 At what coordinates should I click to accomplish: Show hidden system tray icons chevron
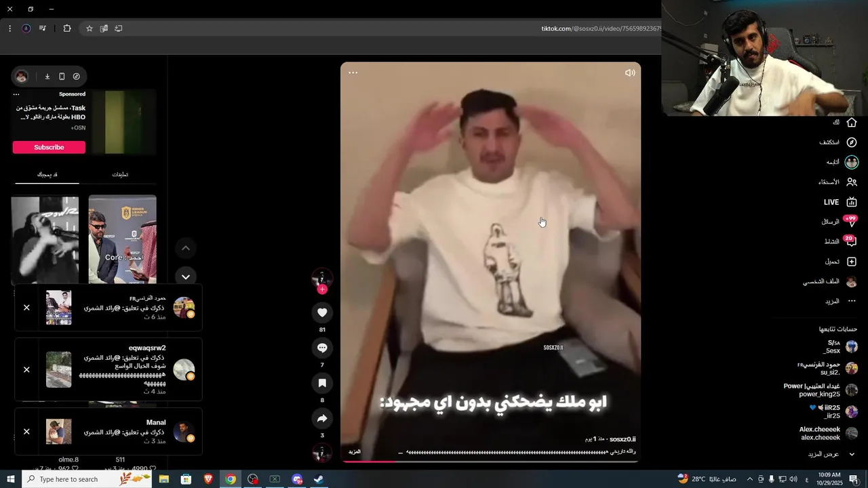(749, 479)
